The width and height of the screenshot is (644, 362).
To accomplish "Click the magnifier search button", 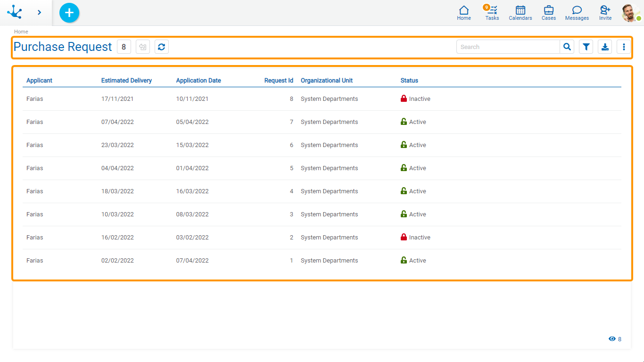I will click(x=567, y=47).
